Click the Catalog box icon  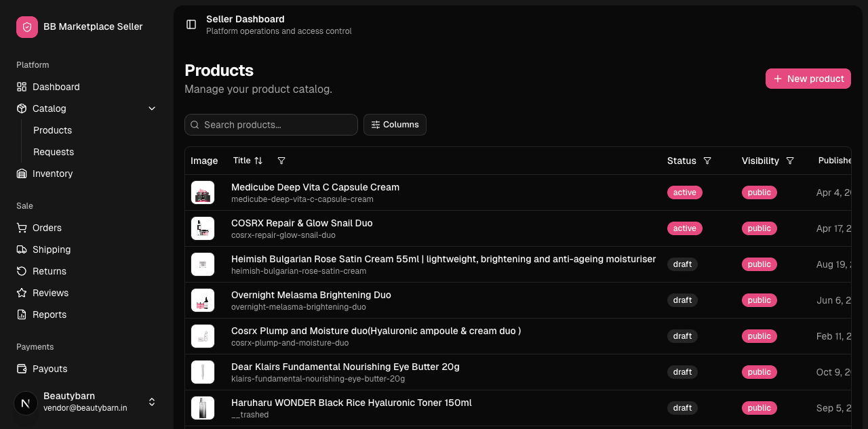(22, 108)
